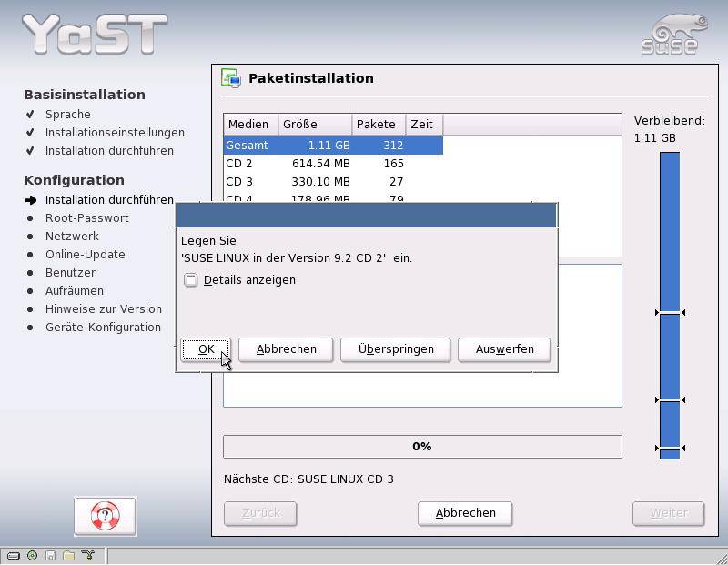Click the 0% package progress bar

[x=422, y=447]
